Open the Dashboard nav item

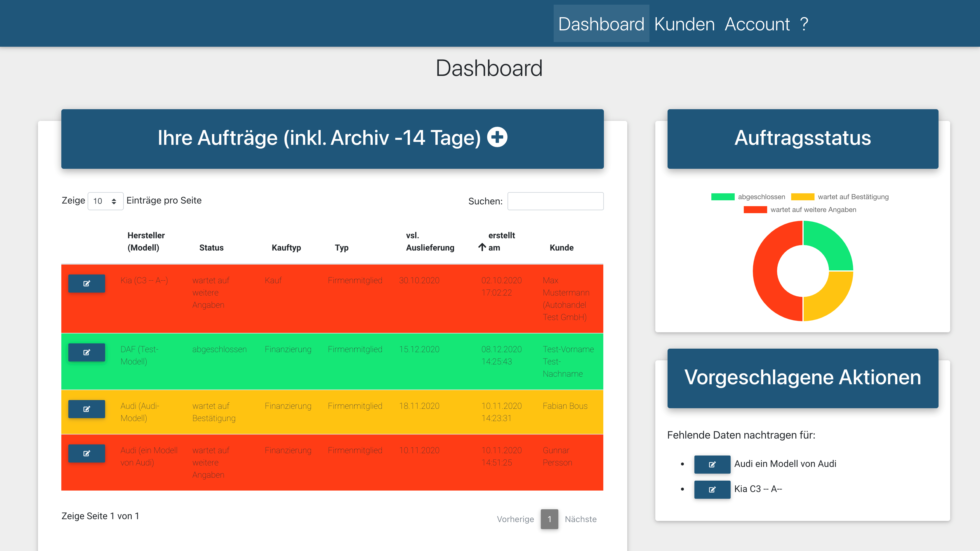click(x=601, y=24)
